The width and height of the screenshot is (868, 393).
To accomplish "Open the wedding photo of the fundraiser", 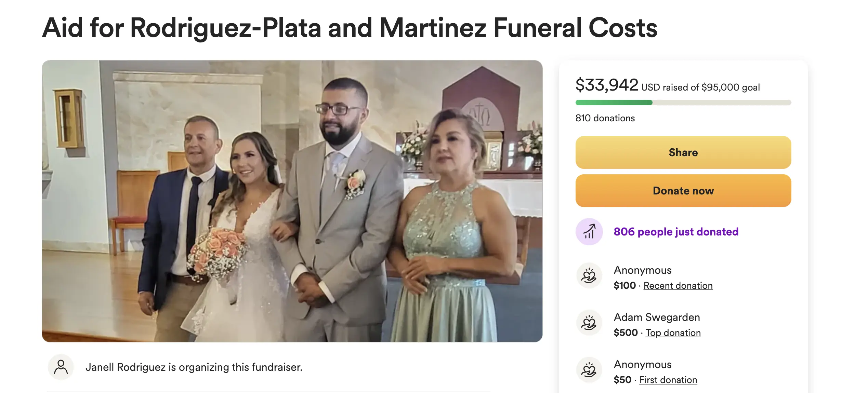I will (292, 201).
